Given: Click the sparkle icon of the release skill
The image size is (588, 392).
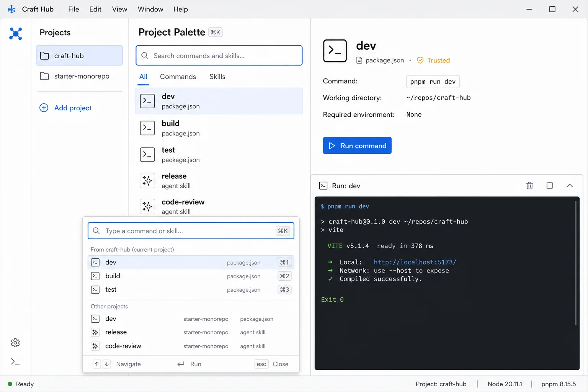Looking at the screenshot, I should pyautogui.click(x=147, y=181).
